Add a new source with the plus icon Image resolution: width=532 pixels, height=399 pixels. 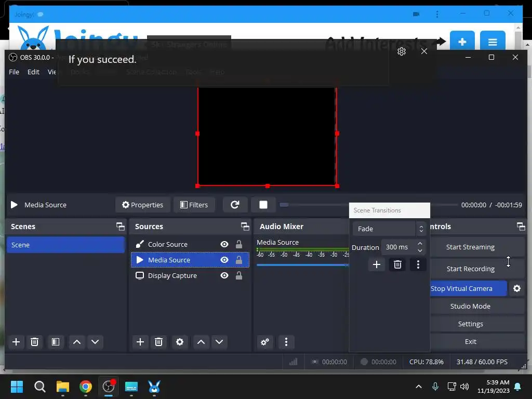[140, 342]
